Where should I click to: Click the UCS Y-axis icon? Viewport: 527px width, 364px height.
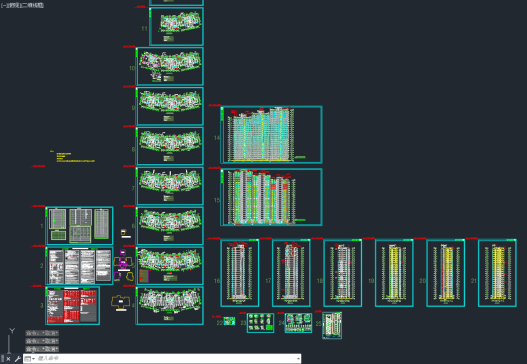12,331
